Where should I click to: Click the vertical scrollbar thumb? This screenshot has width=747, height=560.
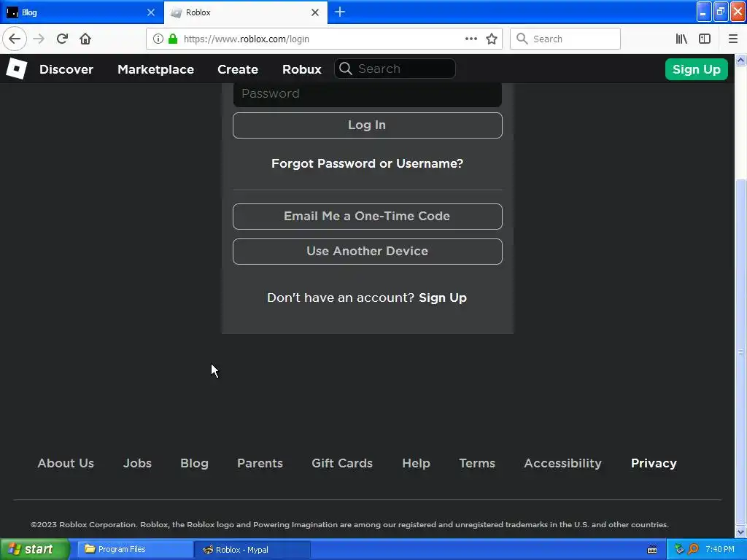pos(741,351)
